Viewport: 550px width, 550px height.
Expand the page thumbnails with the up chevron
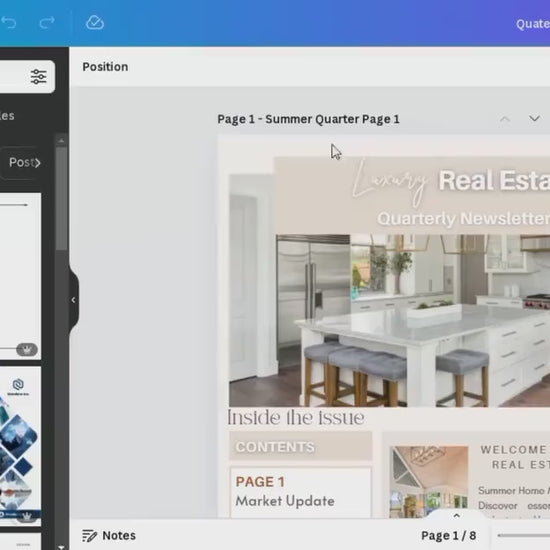(x=456, y=516)
